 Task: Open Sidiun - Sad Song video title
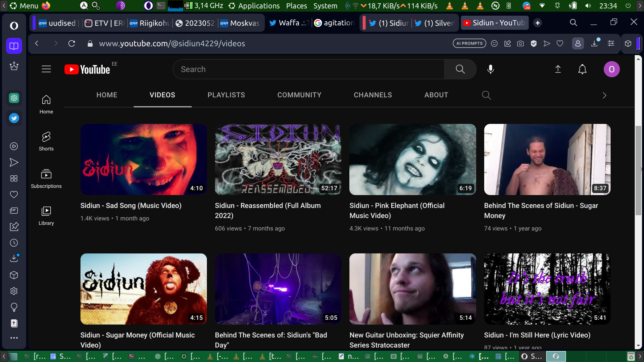[x=131, y=206]
